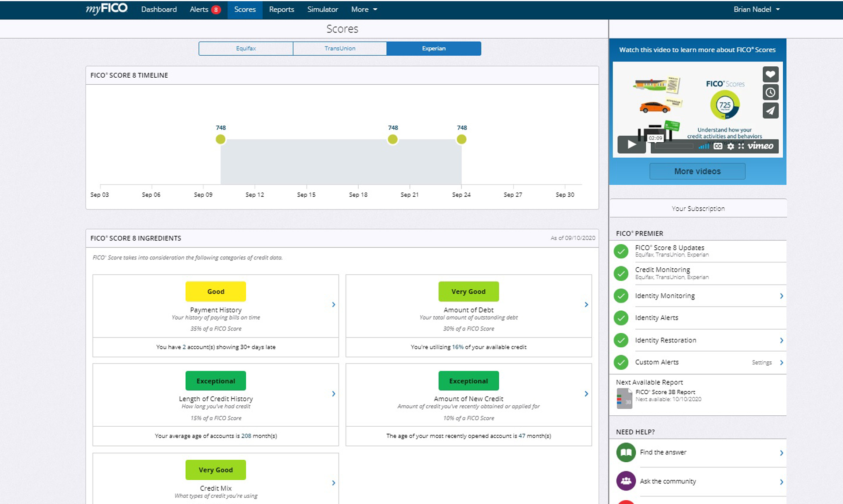Click the myFICO logo
The width and height of the screenshot is (843, 504).
tap(106, 9)
